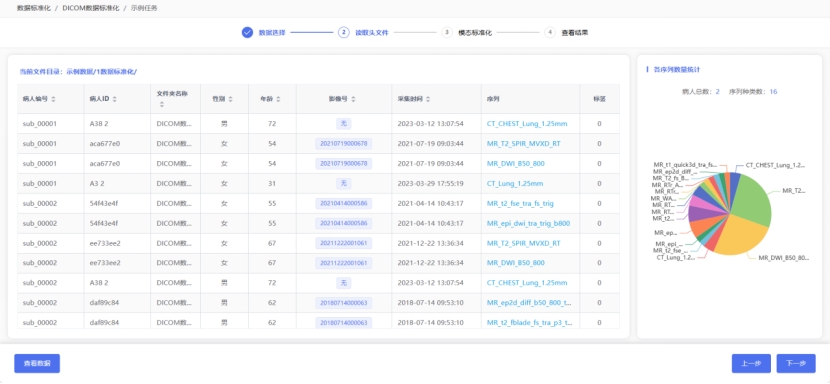
Task: Open 数据标准化 in the breadcrumb
Action: (34, 8)
